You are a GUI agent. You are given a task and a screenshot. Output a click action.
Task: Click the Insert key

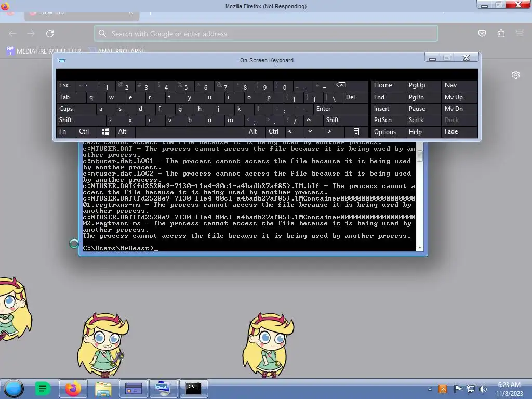(x=388, y=109)
